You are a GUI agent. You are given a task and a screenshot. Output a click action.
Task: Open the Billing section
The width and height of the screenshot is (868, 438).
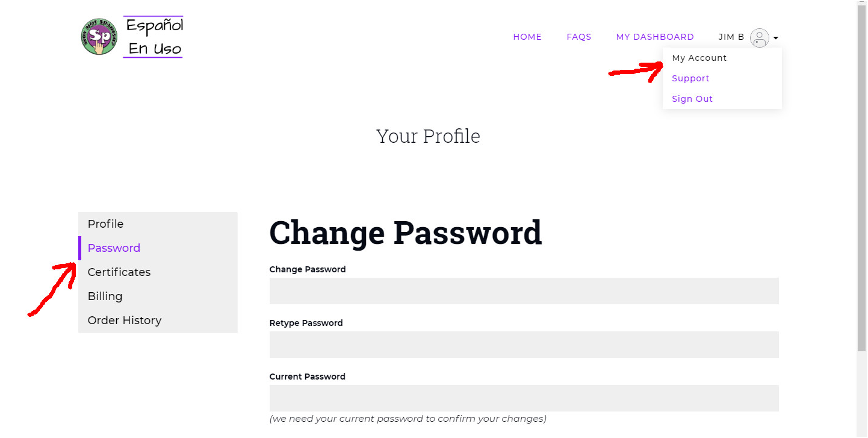point(158,296)
